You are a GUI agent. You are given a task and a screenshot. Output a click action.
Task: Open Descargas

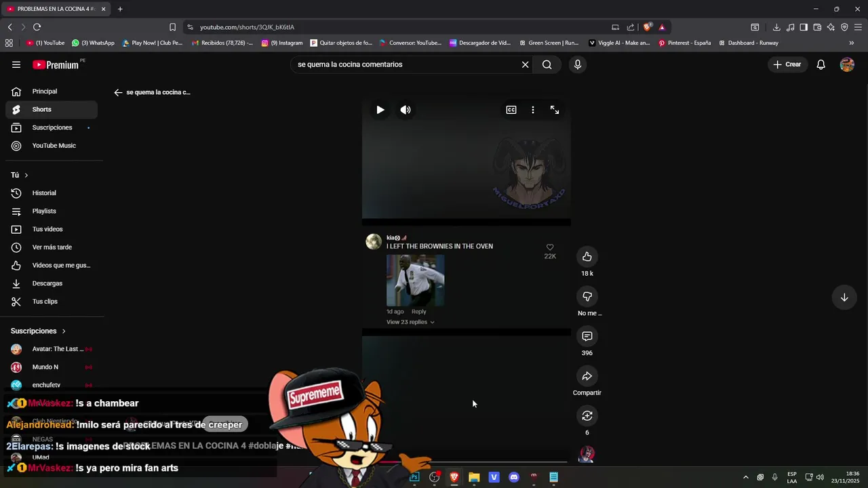[x=52, y=283]
